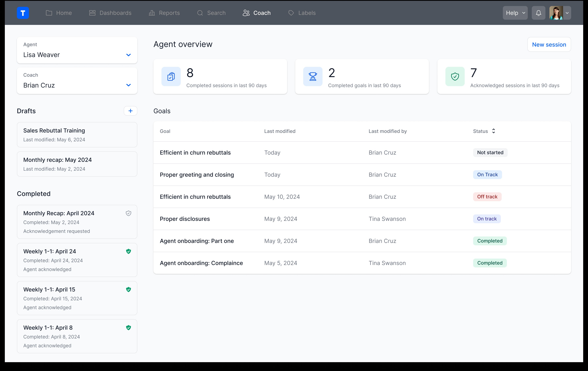588x371 pixels.
Task: Sort goals by Status column arrows
Action: 493,131
